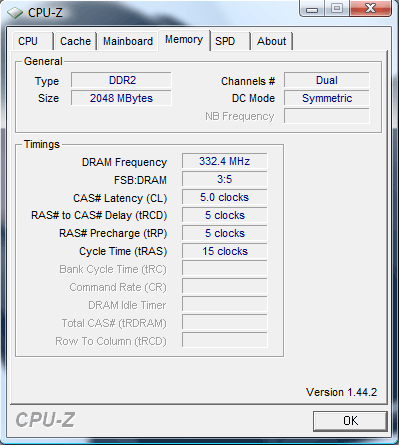Click the CAS# Latency value 5.0 clocks
Image resolution: width=399 pixels, height=445 pixels.
(225, 197)
